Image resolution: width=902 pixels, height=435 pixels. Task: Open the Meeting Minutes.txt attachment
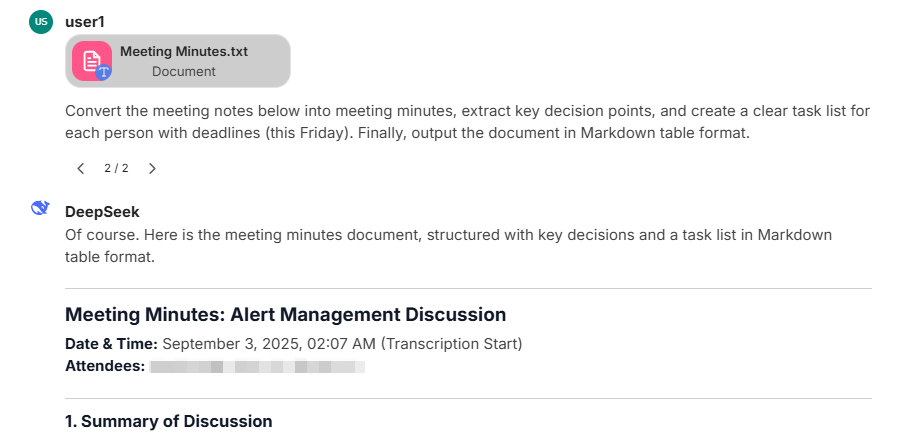[x=184, y=51]
